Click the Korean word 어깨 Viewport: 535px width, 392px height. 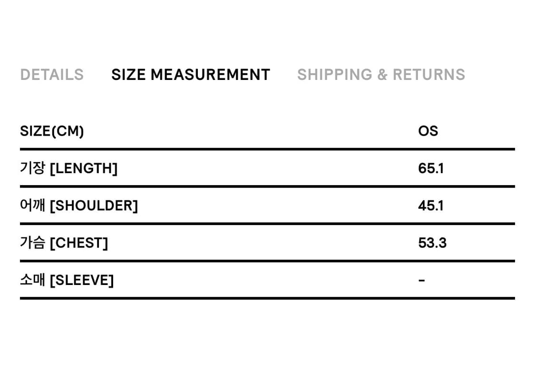click(32, 206)
